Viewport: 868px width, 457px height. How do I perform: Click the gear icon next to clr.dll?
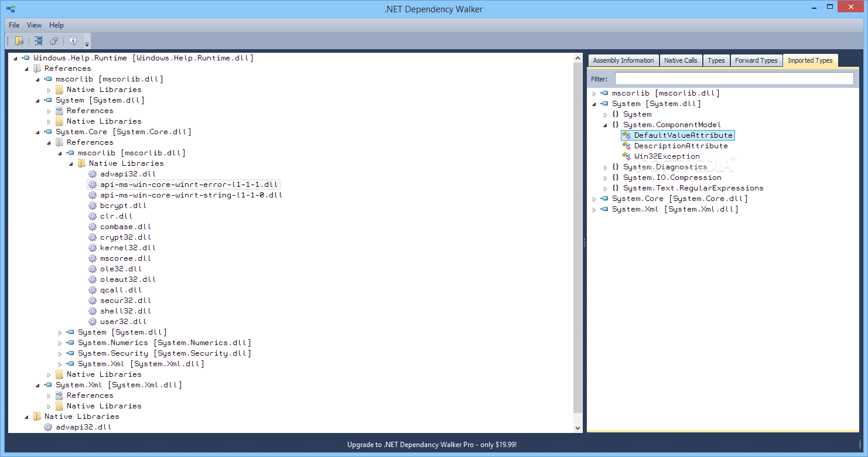(93, 216)
